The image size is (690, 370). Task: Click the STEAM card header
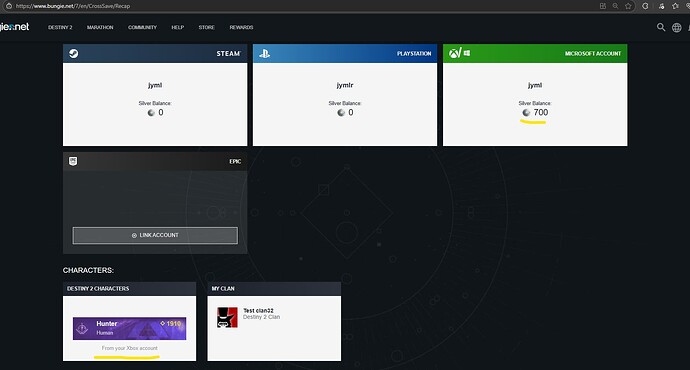point(155,53)
